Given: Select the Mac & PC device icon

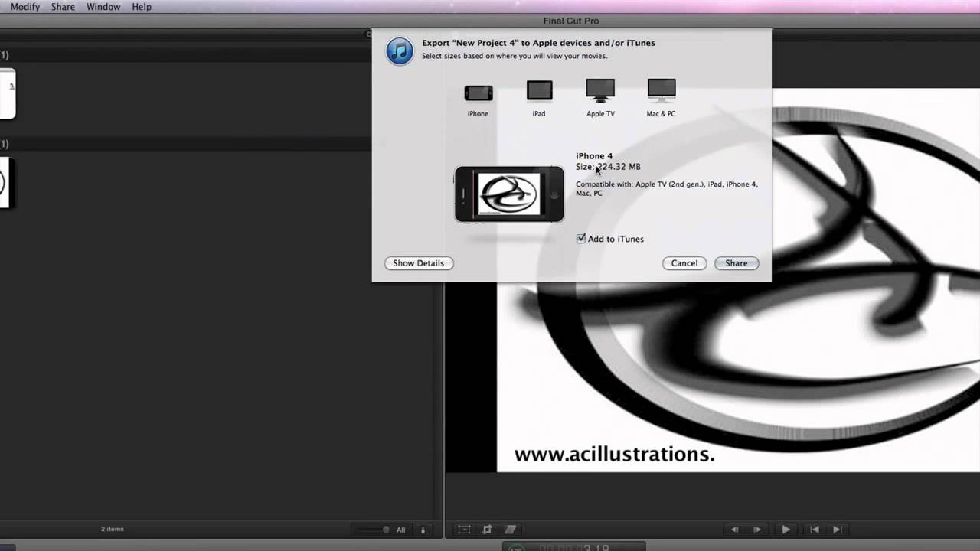Looking at the screenshot, I should (661, 90).
